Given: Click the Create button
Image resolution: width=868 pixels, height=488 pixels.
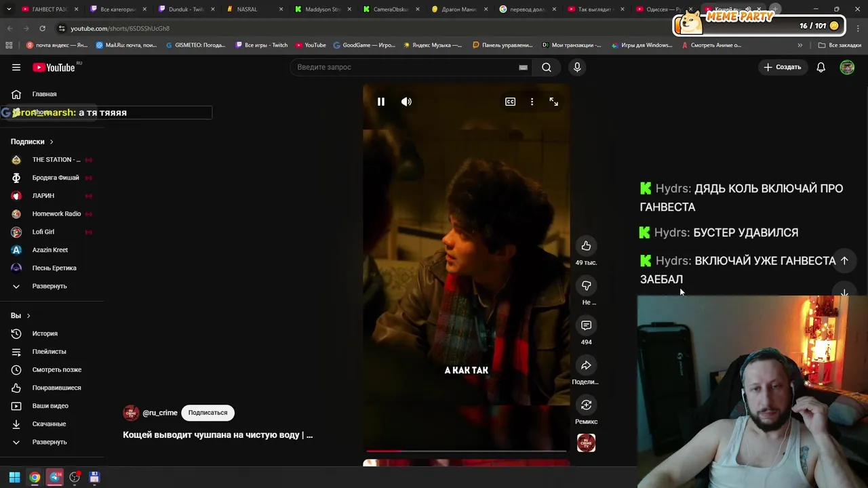Looking at the screenshot, I should (783, 67).
